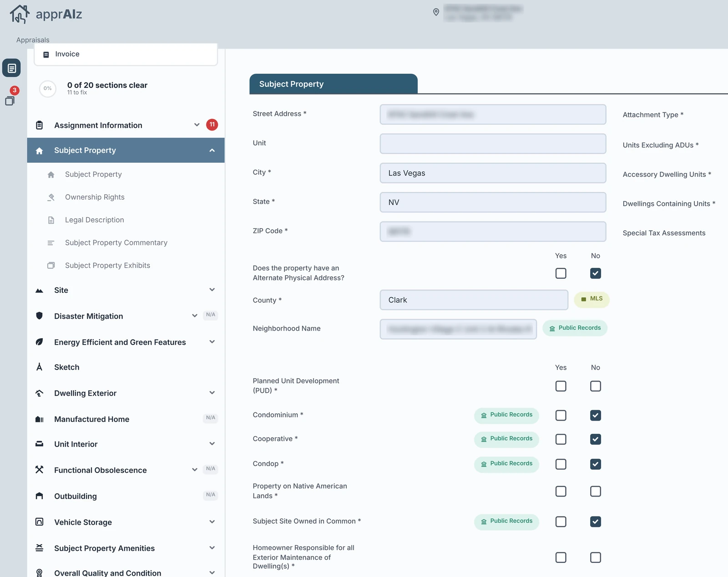Expand the Site section chevron

coord(212,290)
